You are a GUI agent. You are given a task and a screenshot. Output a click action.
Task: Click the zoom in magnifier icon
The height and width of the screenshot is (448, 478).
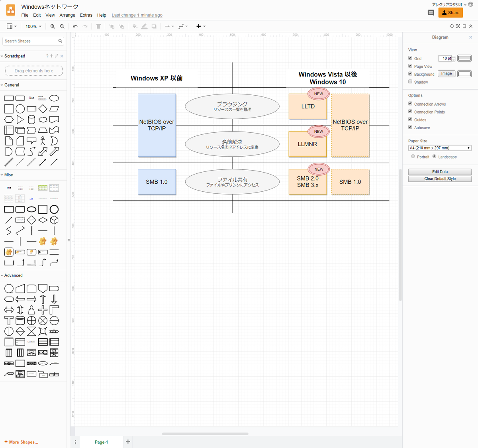[53, 26]
